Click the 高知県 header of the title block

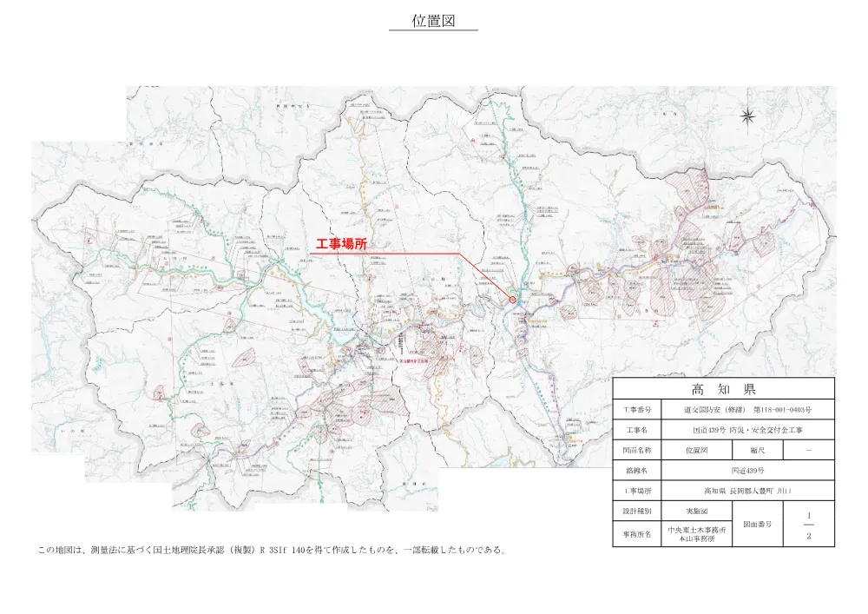click(724, 389)
